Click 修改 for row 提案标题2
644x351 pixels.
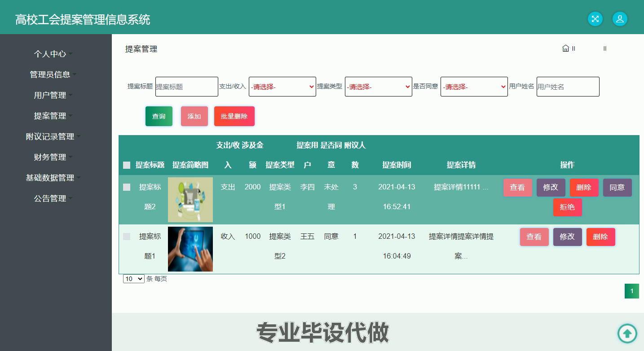pyautogui.click(x=551, y=188)
